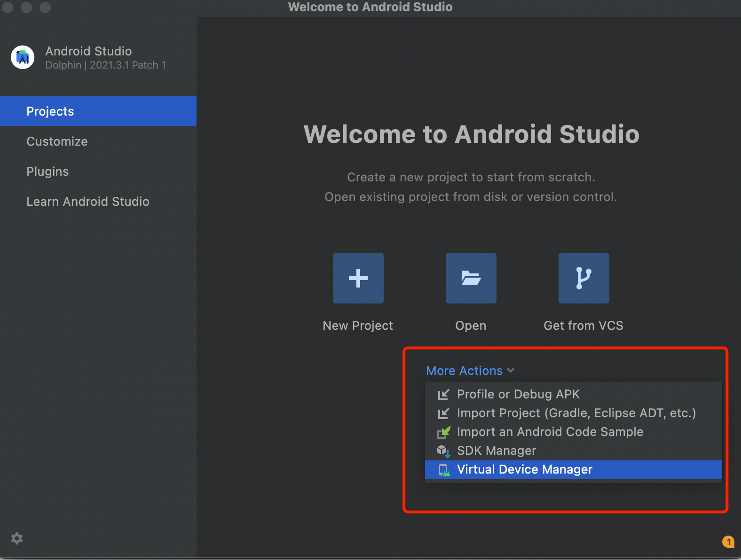Click the New Project label
741x560 pixels.
358,326
